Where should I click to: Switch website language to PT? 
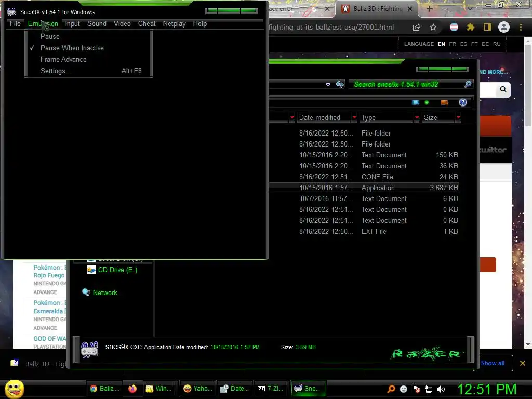click(x=474, y=44)
